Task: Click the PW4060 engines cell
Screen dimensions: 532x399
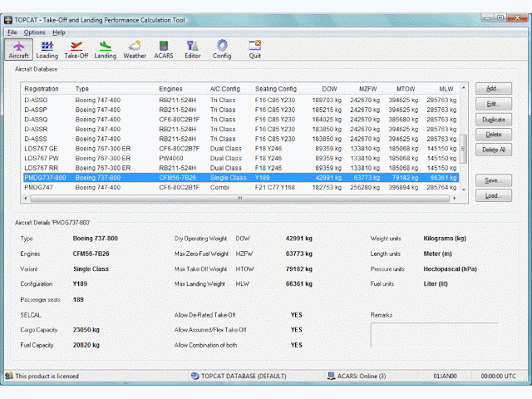Action: [171, 159]
